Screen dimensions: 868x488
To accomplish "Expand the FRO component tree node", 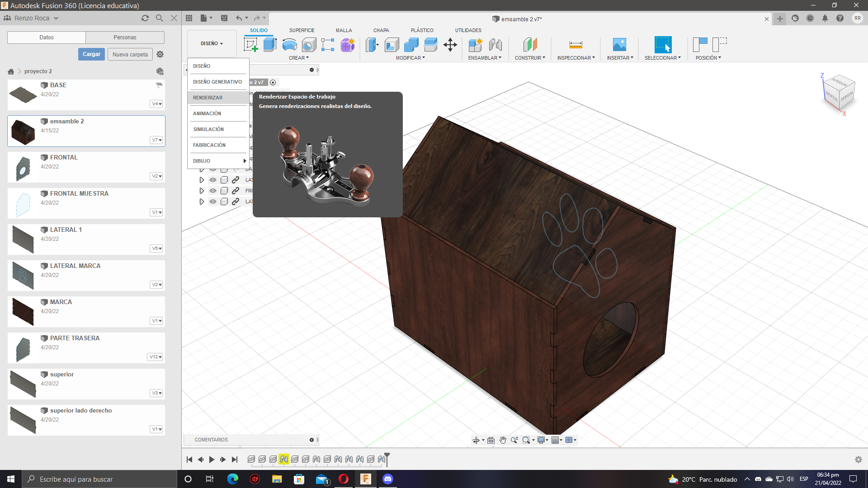I will click(202, 191).
